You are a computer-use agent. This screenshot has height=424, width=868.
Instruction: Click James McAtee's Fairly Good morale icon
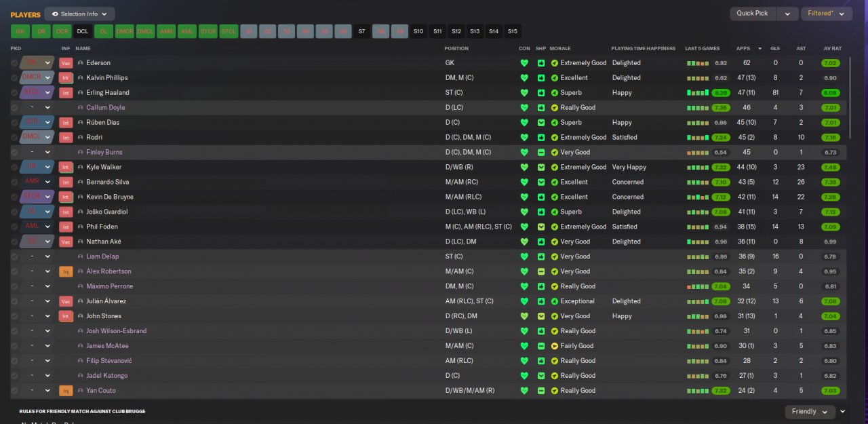[x=555, y=346]
